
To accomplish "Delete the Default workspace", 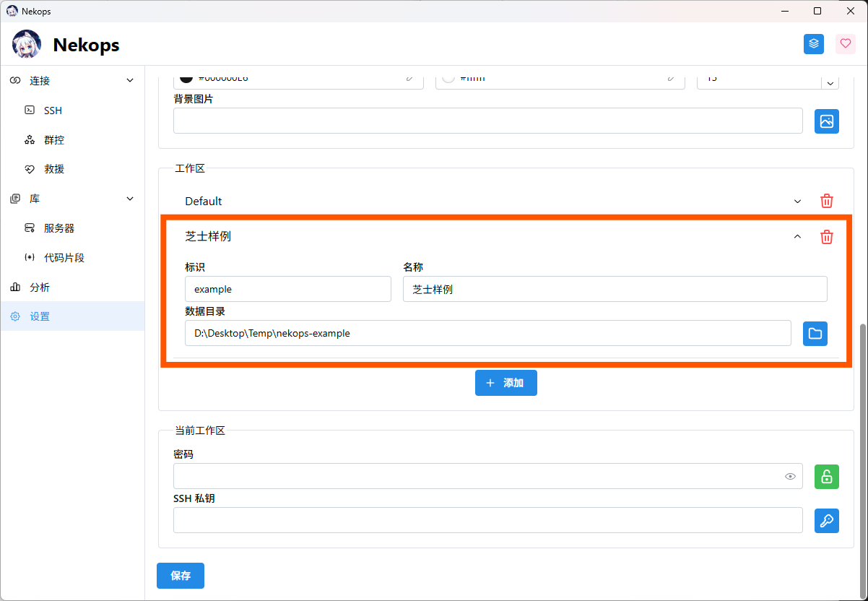I will tap(827, 201).
